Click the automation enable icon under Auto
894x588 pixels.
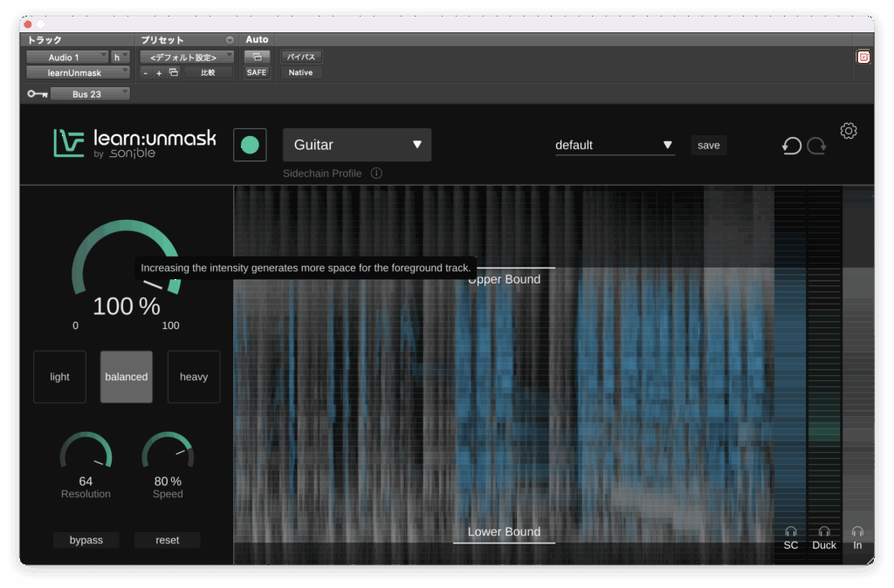(x=257, y=57)
